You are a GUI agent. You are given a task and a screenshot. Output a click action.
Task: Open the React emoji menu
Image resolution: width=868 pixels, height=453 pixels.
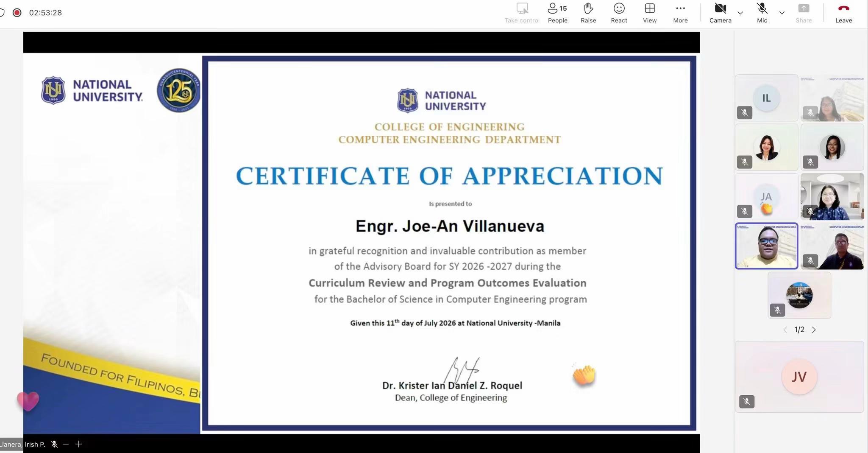click(619, 13)
